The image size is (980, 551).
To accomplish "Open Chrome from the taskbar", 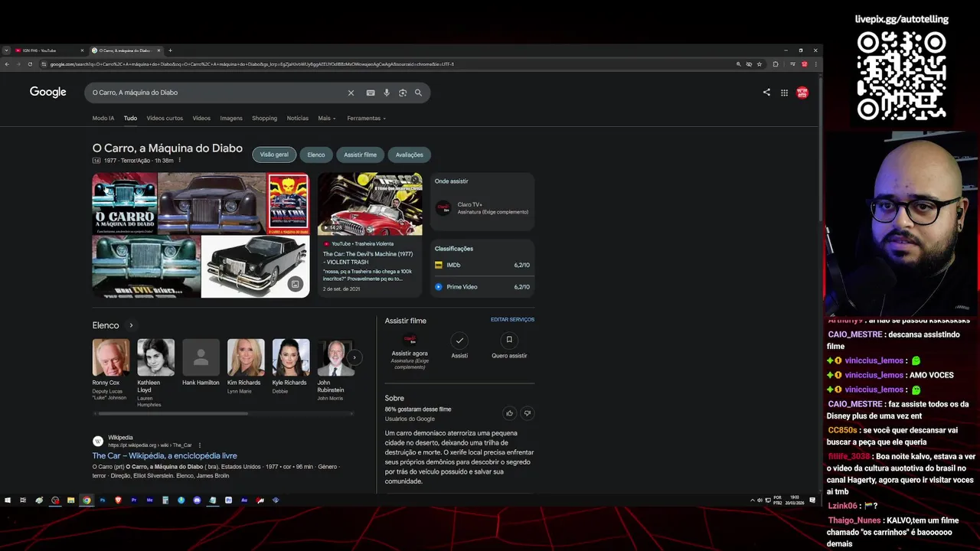I will coord(87,500).
